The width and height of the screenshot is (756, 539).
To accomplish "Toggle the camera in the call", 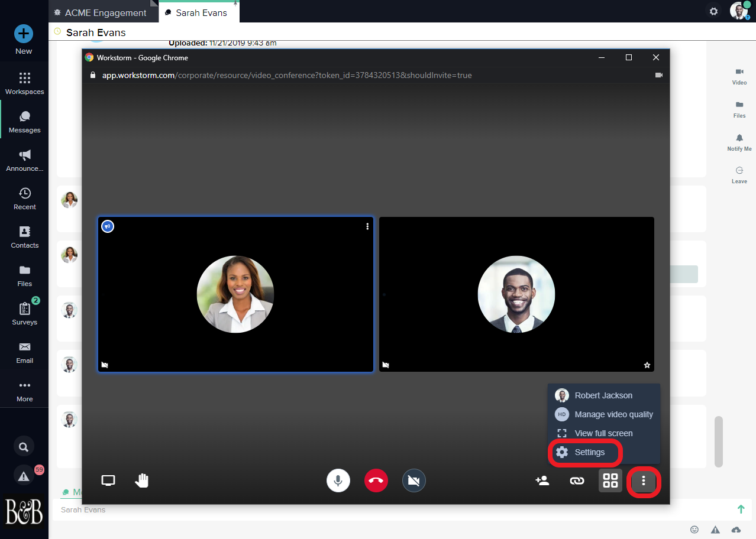I will 414,480.
